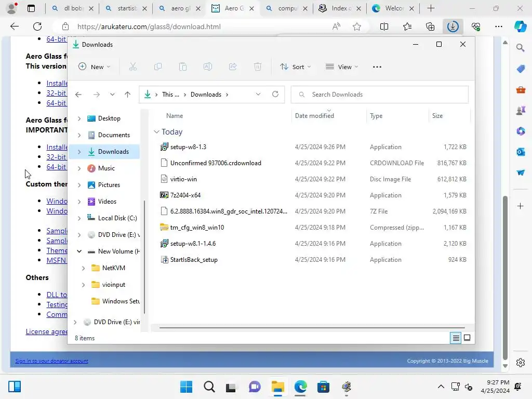This screenshot has height=399, width=532.
Task: Switch to the compu browser tab
Action: pyautogui.click(x=286, y=8)
